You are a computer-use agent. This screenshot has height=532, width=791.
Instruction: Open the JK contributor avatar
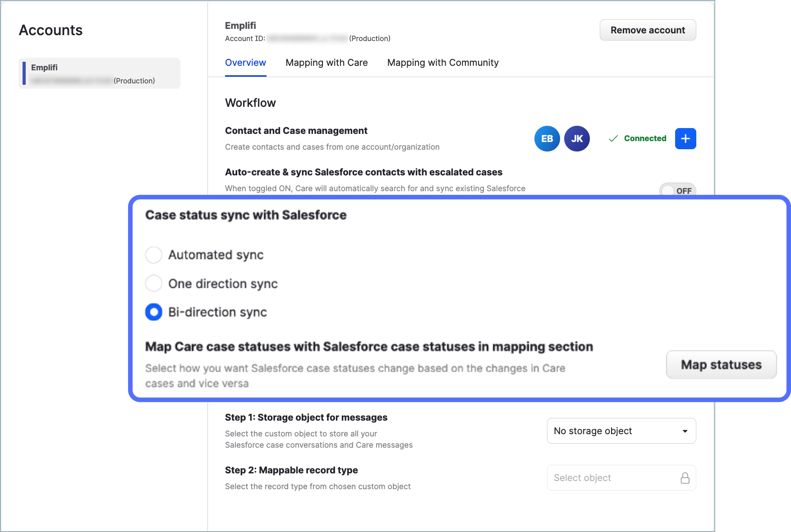[577, 138]
